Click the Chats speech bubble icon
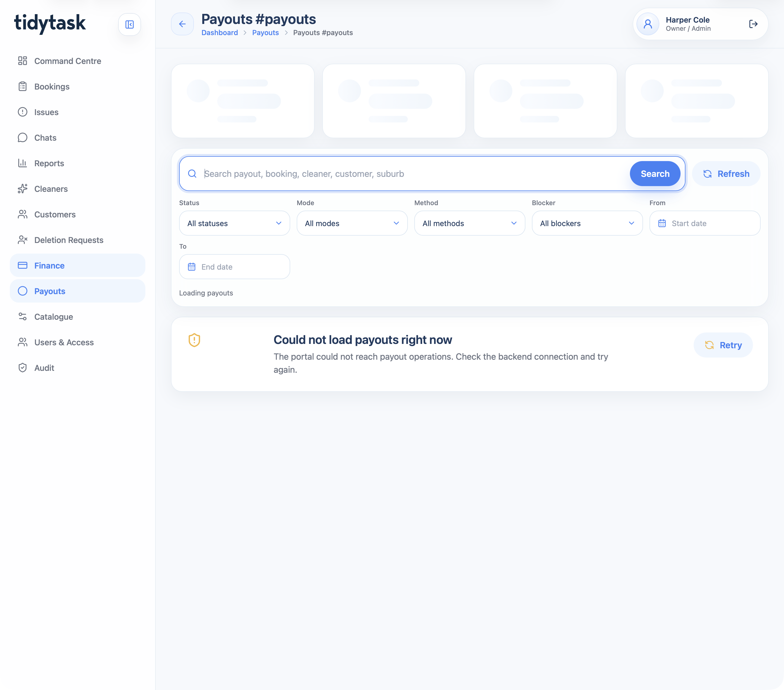Viewport: 784px width, 690px height. [x=23, y=138]
